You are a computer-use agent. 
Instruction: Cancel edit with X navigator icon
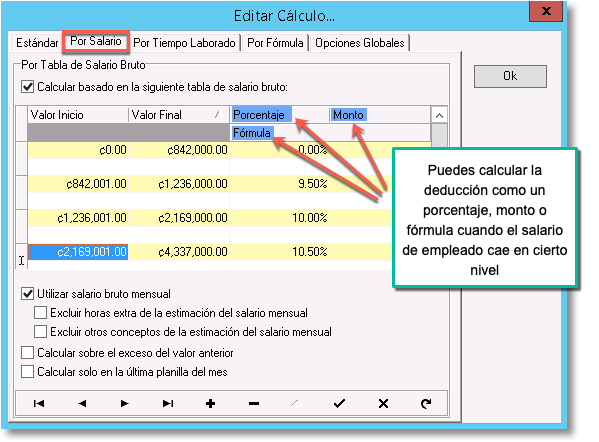[x=383, y=403]
